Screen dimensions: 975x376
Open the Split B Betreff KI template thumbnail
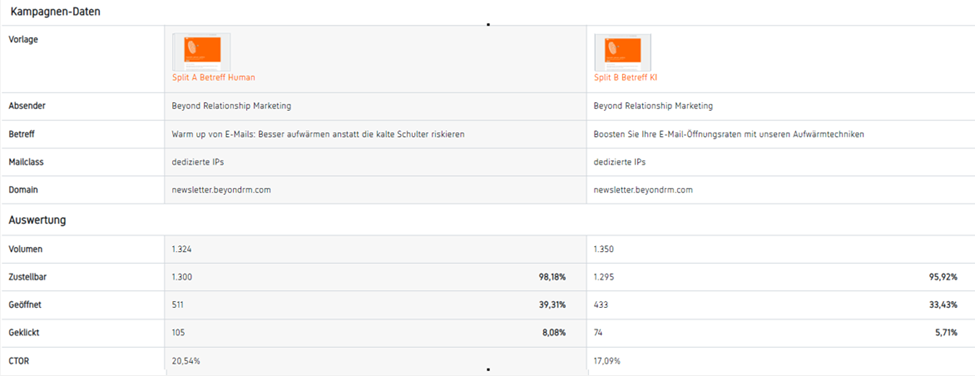[622, 52]
